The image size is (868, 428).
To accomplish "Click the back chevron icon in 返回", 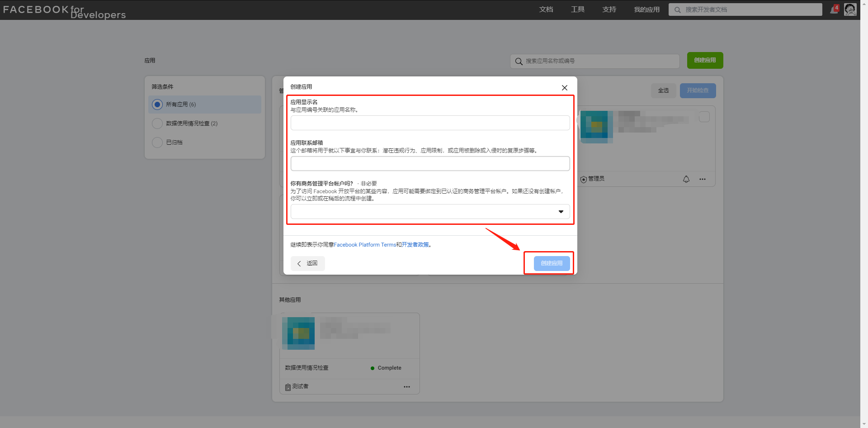I will tap(299, 263).
